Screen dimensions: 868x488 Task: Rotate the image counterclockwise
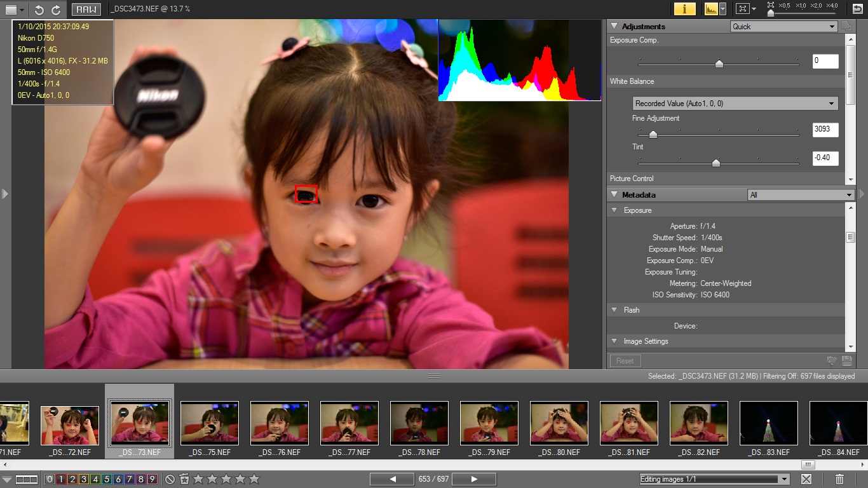[x=39, y=10]
